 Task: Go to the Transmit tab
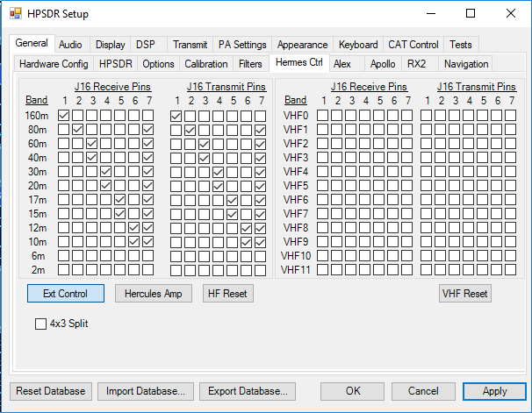click(x=190, y=45)
